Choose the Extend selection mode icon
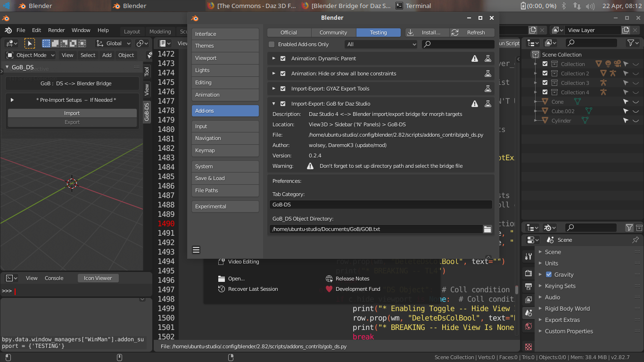Viewport: 644px width, 362px height. [x=55, y=43]
